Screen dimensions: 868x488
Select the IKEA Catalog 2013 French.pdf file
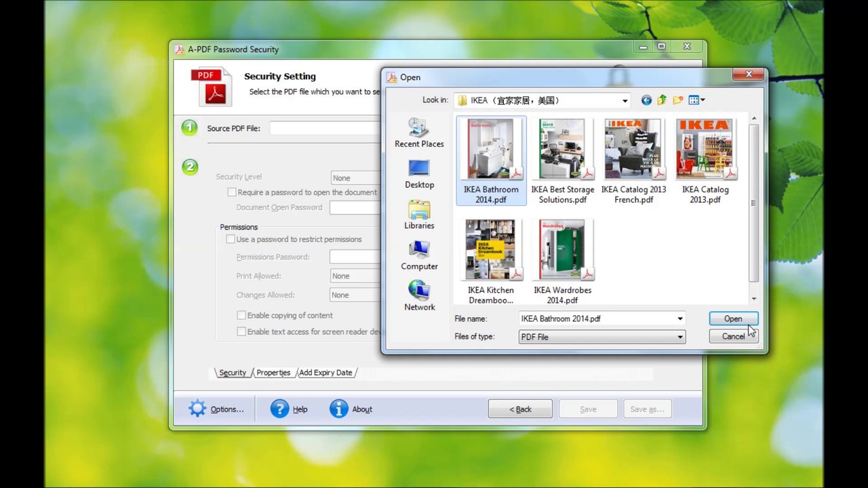(633, 161)
